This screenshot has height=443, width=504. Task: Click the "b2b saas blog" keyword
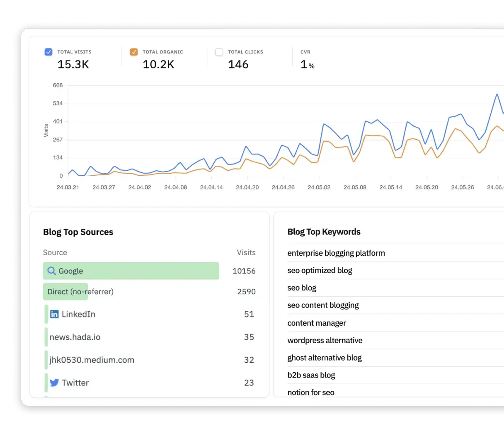click(311, 375)
